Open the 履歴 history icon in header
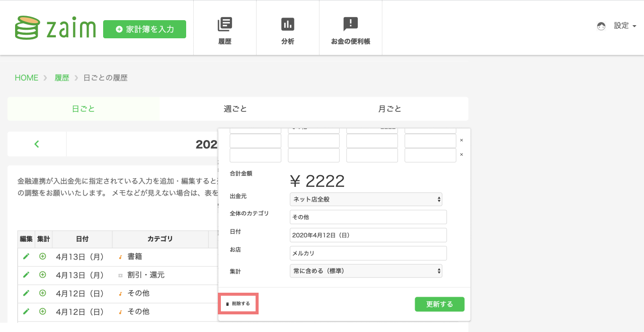Screen dimensions: 644x332 coord(225,24)
